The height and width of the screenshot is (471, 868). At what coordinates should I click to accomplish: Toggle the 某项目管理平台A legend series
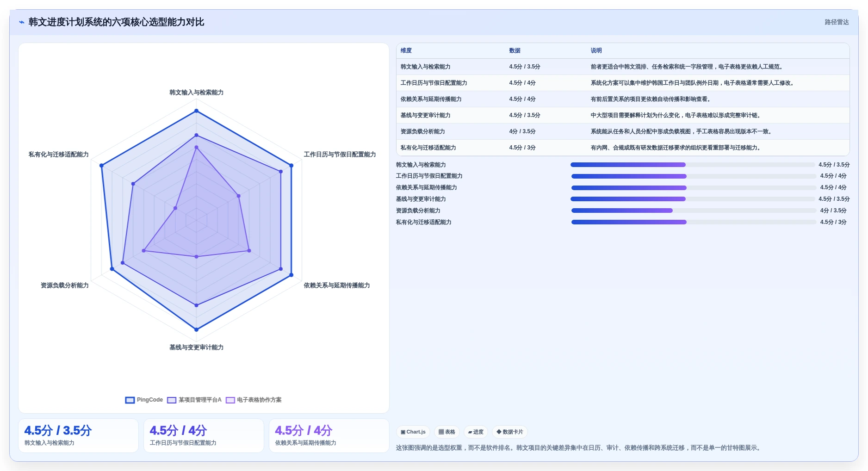pyautogui.click(x=194, y=400)
